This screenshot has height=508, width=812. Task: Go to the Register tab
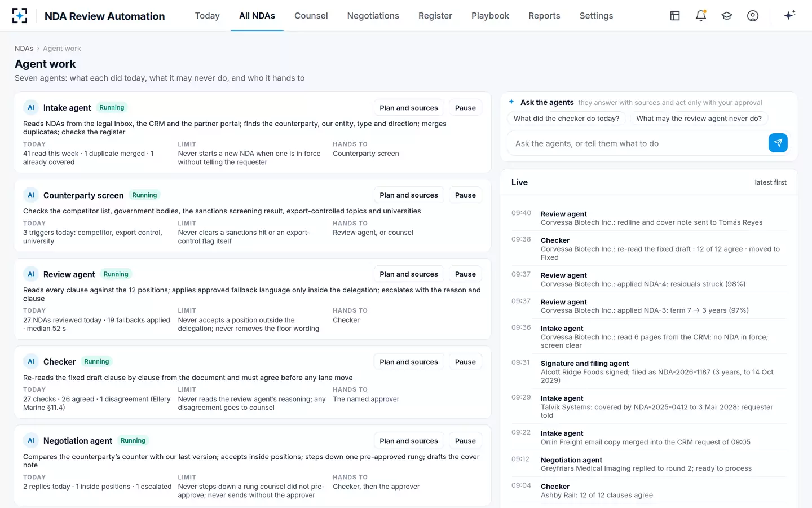click(435, 16)
